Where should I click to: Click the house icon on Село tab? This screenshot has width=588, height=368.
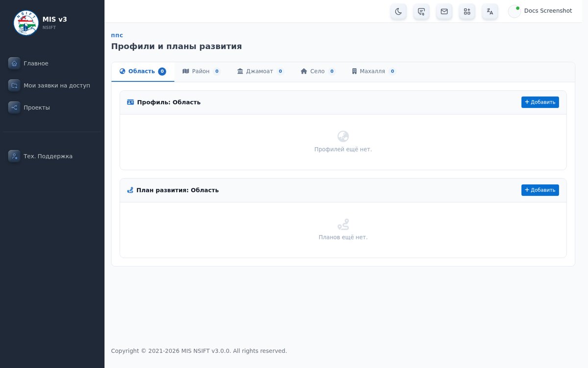(304, 71)
